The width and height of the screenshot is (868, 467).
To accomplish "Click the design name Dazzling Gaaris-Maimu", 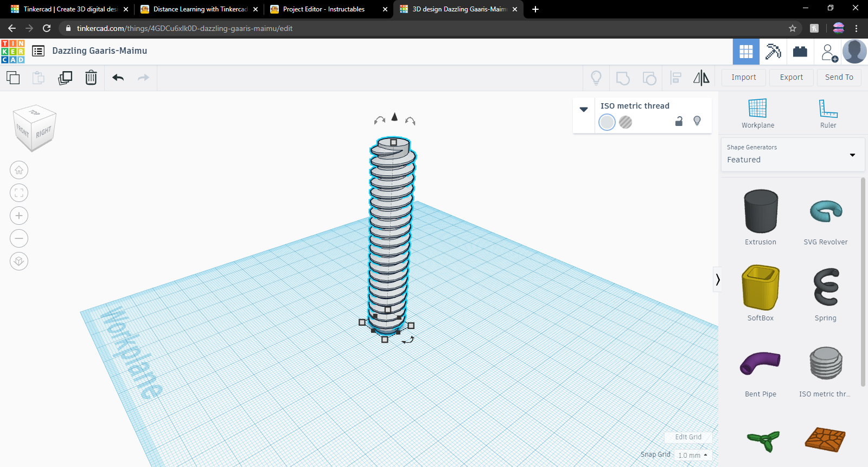I will tap(99, 51).
